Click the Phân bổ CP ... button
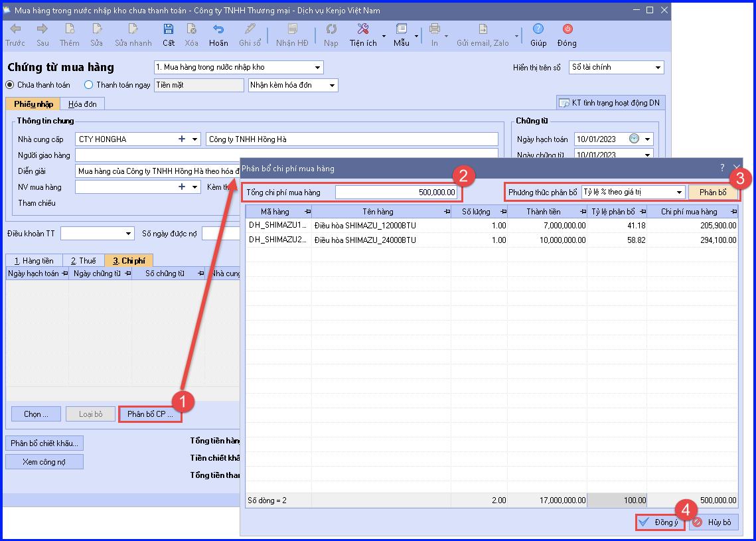Image resolution: width=756 pixels, height=541 pixels. (x=150, y=414)
